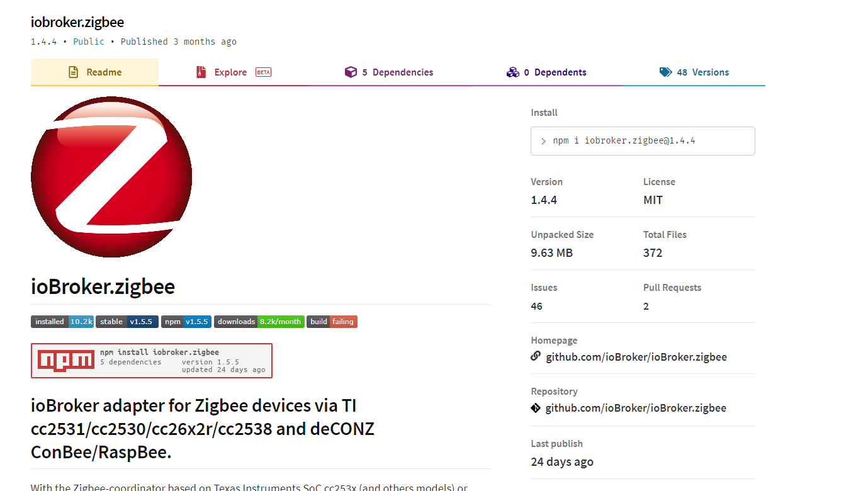Viewport: 868px width, 491px height.
Task: Click the Explore file icon
Action: point(201,72)
